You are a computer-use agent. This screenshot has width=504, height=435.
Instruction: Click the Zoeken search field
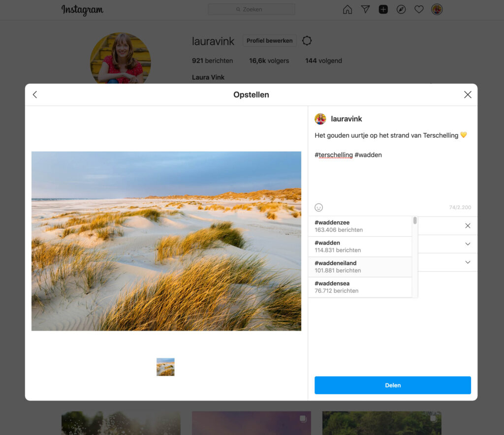coord(251,9)
